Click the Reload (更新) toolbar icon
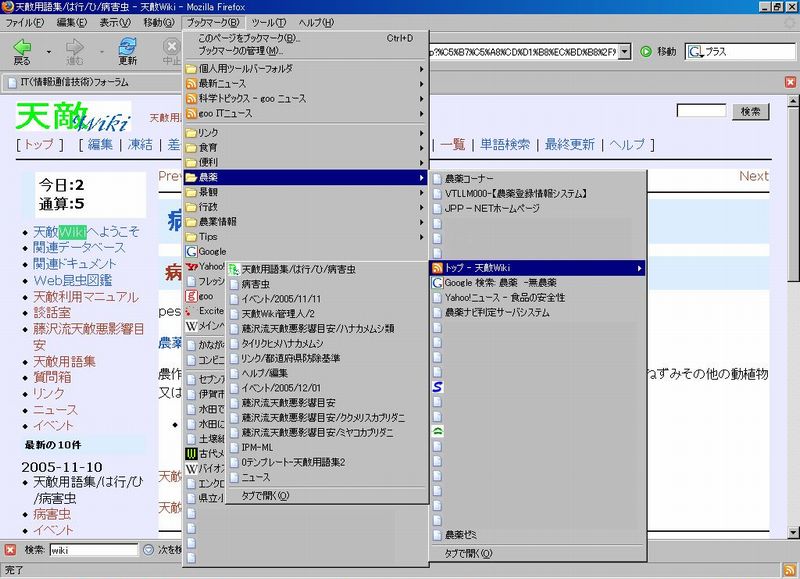 (128, 47)
